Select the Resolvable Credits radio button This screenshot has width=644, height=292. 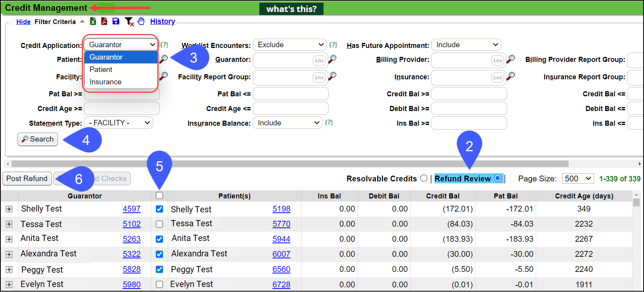(424, 178)
